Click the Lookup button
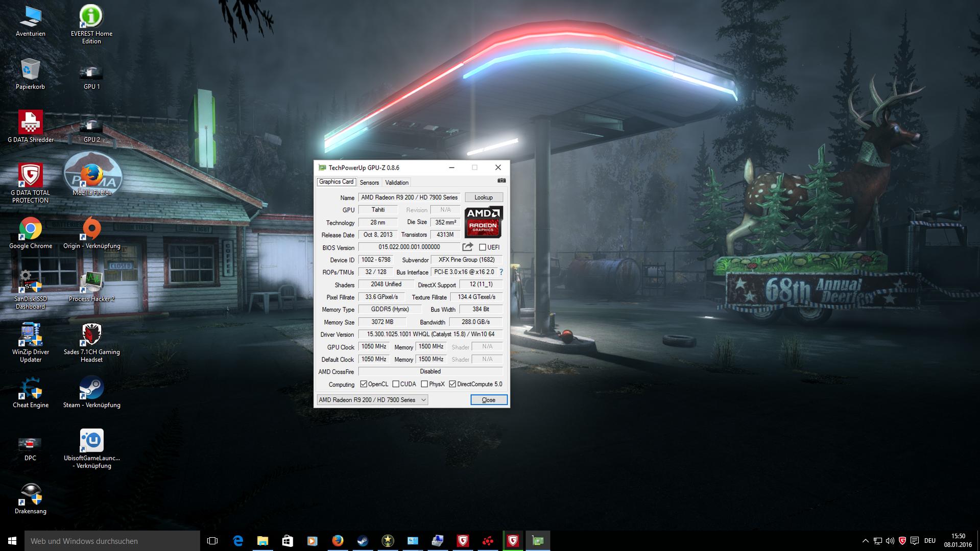980x551 pixels. [x=484, y=198]
